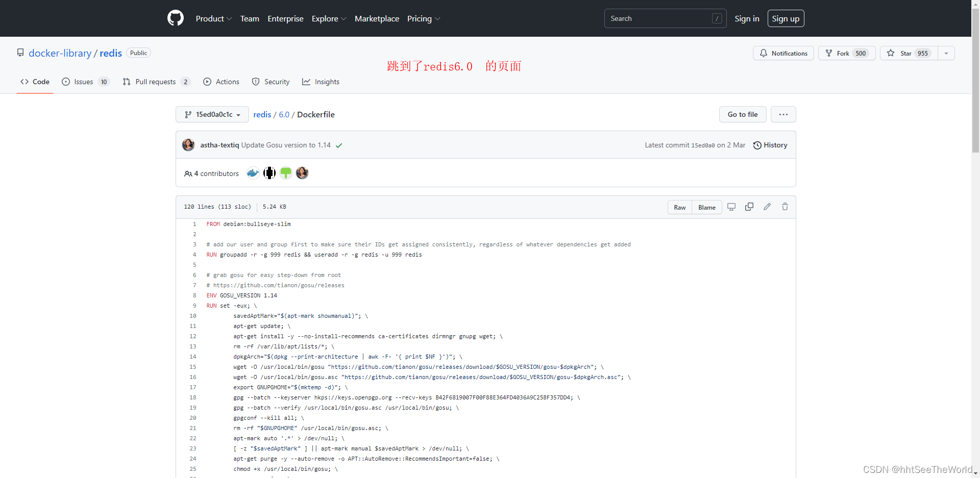This screenshot has width=980, height=478.
Task: Open the three-dots more options button
Action: point(783,114)
